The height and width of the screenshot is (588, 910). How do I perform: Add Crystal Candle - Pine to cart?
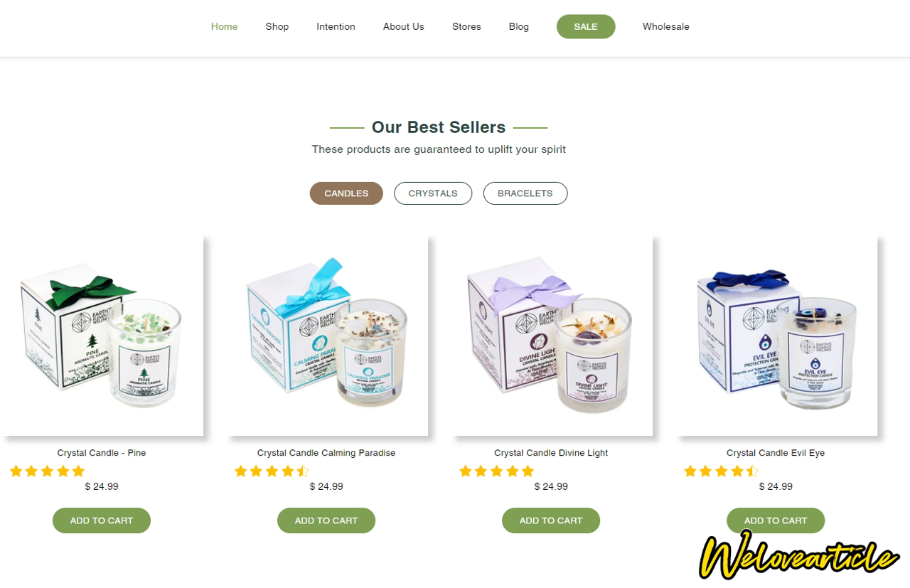click(102, 520)
